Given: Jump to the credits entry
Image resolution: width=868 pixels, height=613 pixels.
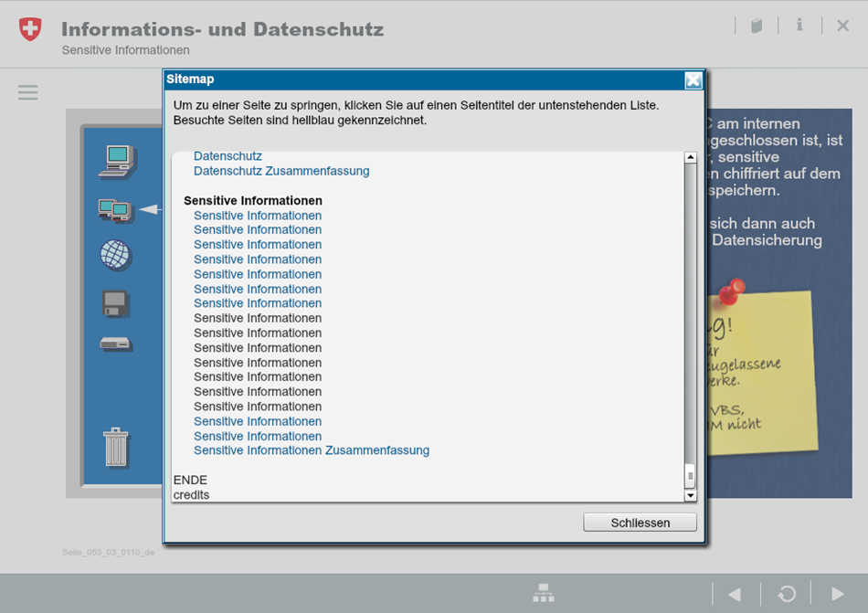Looking at the screenshot, I should click(191, 495).
